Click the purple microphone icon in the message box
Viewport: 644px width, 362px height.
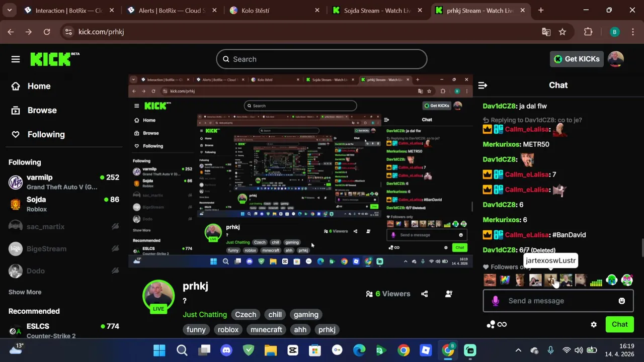(x=496, y=301)
